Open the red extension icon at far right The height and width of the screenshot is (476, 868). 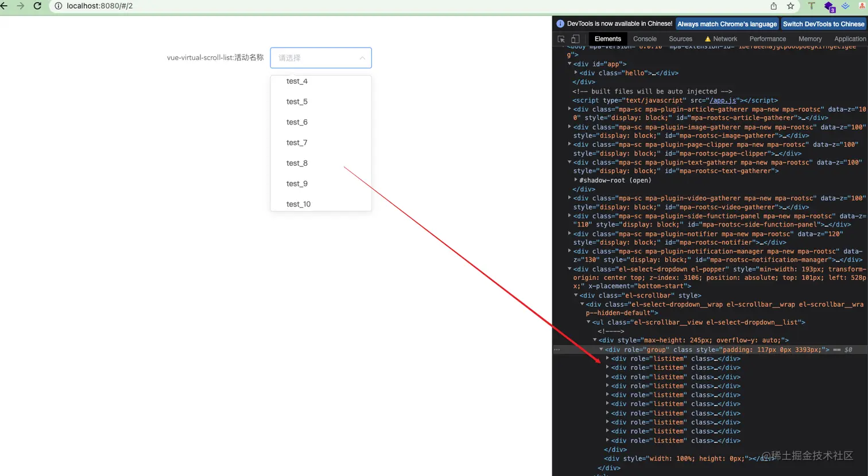(863, 6)
